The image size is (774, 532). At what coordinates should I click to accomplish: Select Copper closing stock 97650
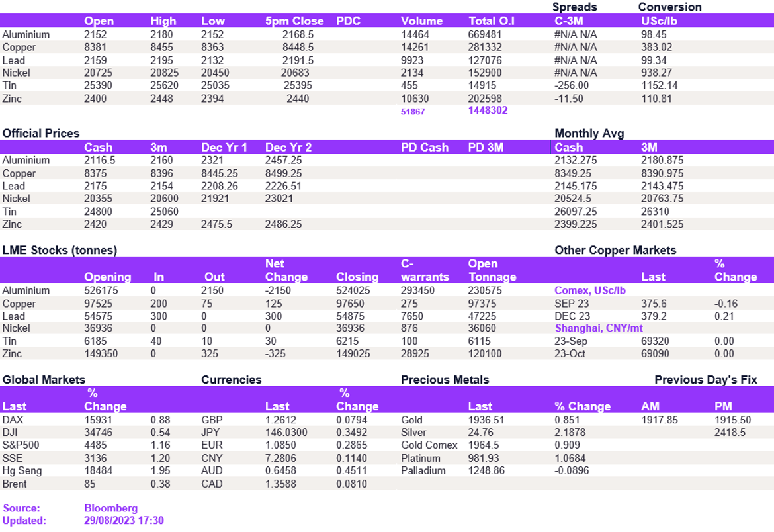[x=350, y=304]
